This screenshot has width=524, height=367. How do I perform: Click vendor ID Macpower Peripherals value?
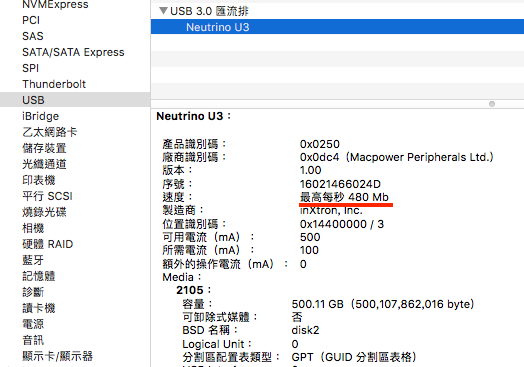point(397,157)
